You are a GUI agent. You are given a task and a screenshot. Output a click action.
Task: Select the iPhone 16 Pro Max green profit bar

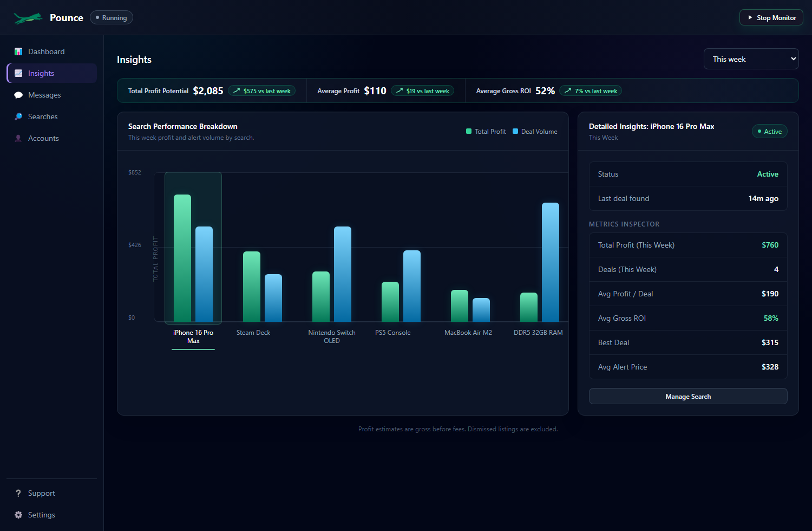pyautogui.click(x=182, y=258)
